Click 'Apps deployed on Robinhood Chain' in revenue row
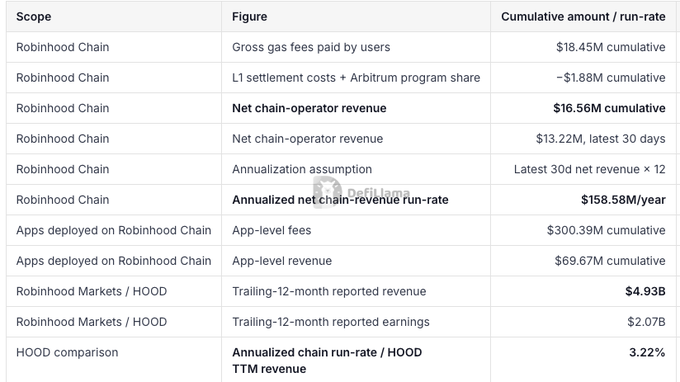Screen dimensions: 680x382 pyautogui.click(x=114, y=261)
